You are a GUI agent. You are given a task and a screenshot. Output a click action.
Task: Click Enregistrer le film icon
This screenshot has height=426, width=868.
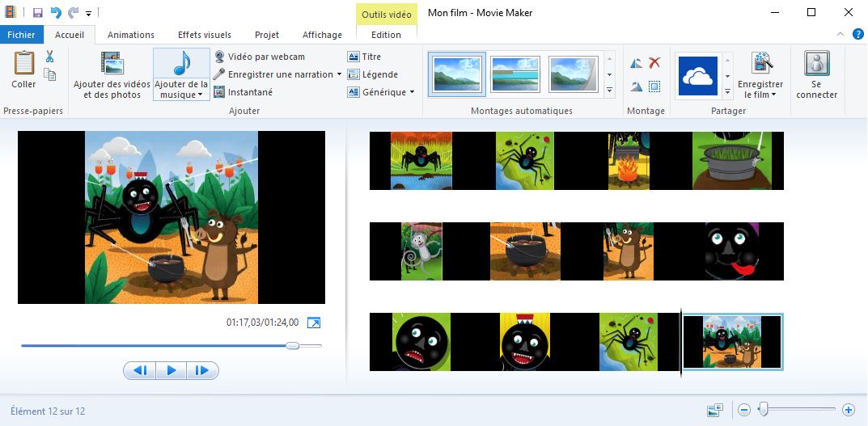click(x=761, y=62)
